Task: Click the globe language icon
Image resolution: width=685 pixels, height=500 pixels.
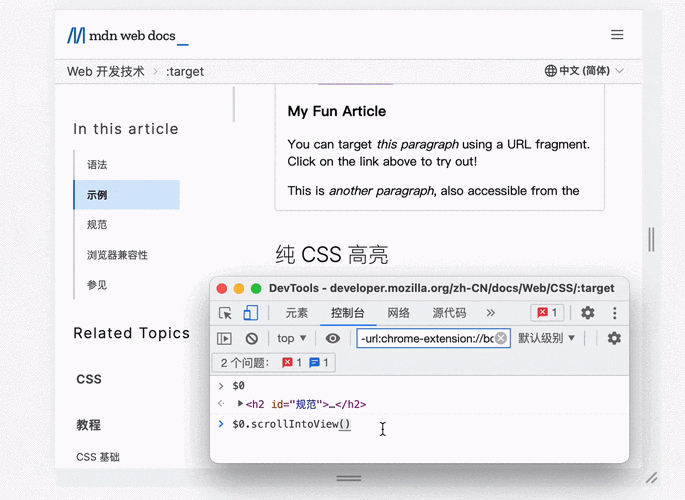Action: click(550, 71)
